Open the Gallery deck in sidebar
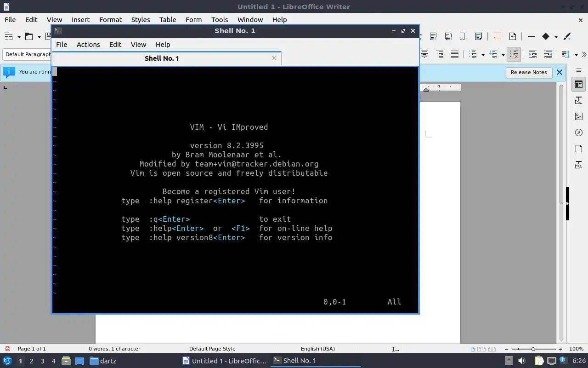Image resolution: width=588 pixels, height=368 pixels. pos(579,117)
